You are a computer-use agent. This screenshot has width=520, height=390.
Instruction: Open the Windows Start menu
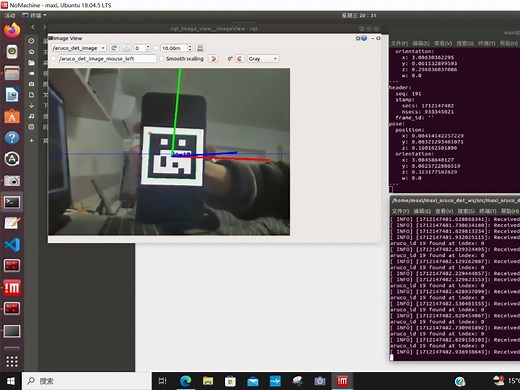(11, 381)
